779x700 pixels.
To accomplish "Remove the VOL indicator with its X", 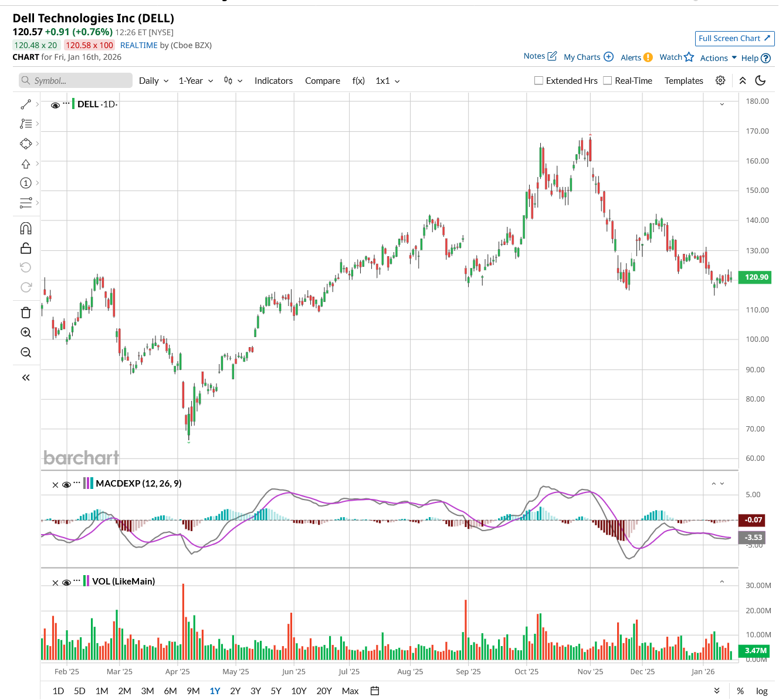I will pos(55,583).
